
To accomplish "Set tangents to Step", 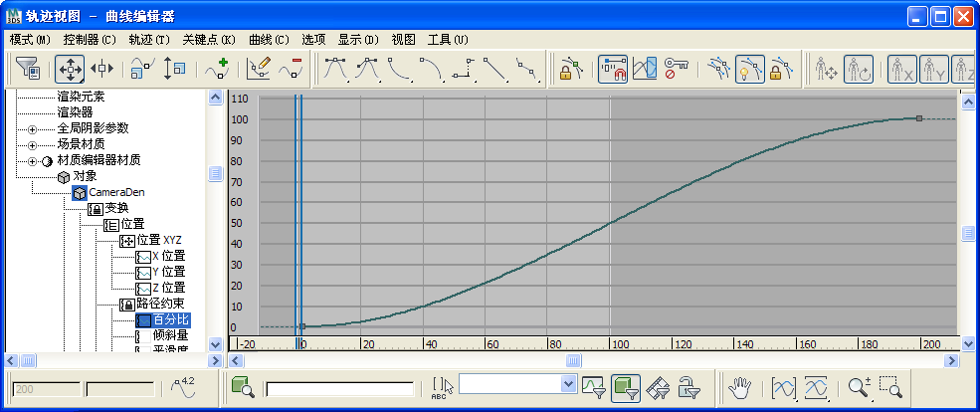I will pyautogui.click(x=464, y=69).
